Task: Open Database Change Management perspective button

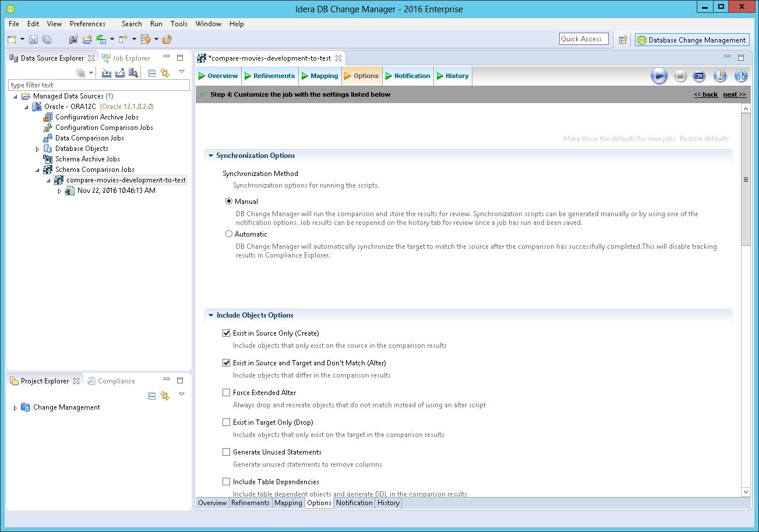Action: pos(692,40)
